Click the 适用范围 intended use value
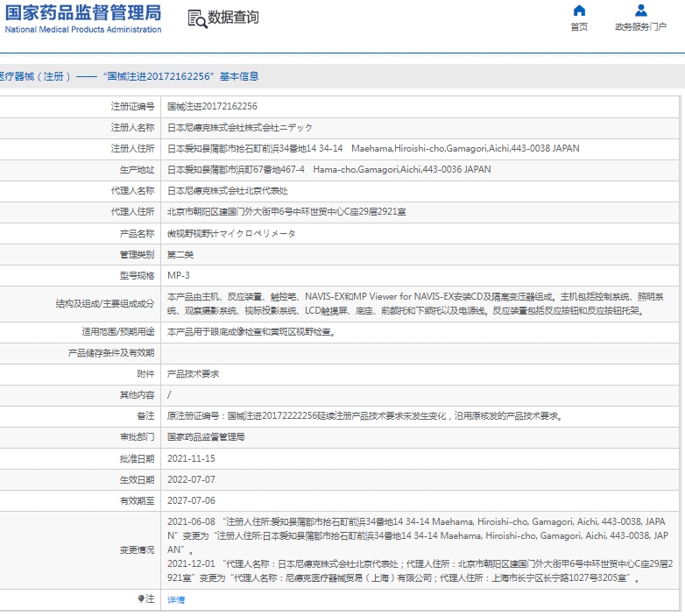This screenshot has width=685, height=616. click(x=251, y=332)
